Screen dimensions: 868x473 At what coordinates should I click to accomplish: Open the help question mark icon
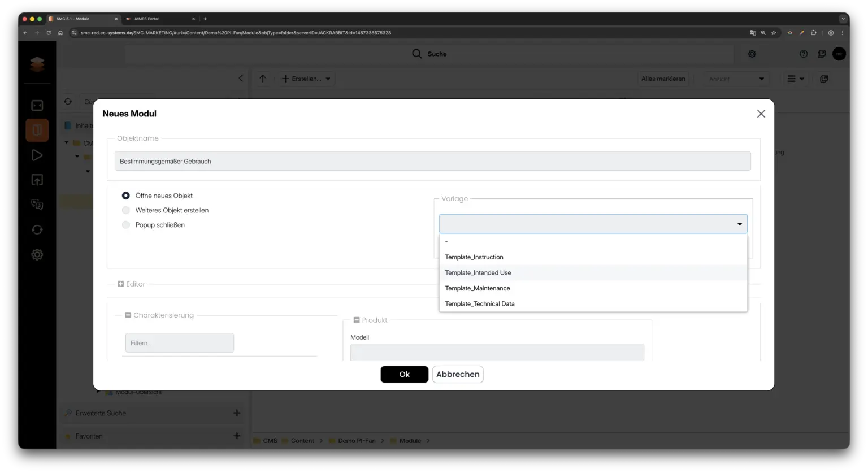tap(803, 54)
